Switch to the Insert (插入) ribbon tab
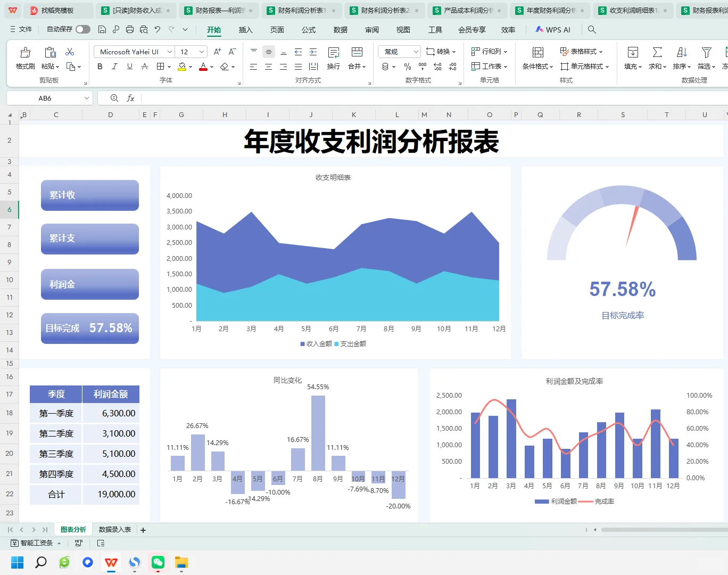This screenshot has height=575, width=728. 246,30
